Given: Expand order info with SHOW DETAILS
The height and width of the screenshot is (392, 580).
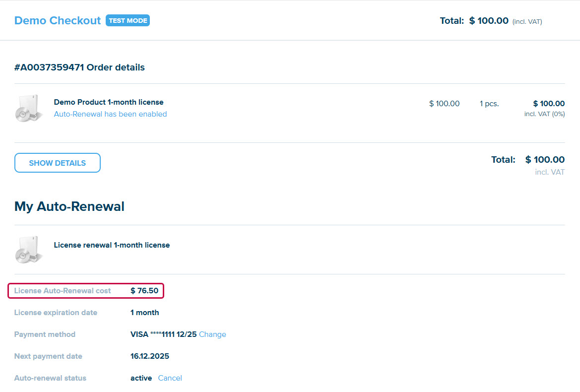Looking at the screenshot, I should (x=58, y=163).
